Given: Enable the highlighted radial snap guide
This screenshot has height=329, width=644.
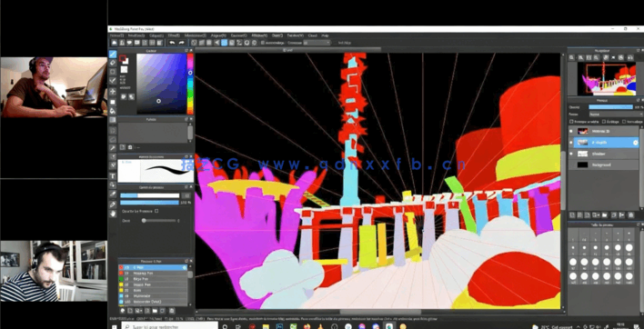Looking at the screenshot, I should (225, 43).
